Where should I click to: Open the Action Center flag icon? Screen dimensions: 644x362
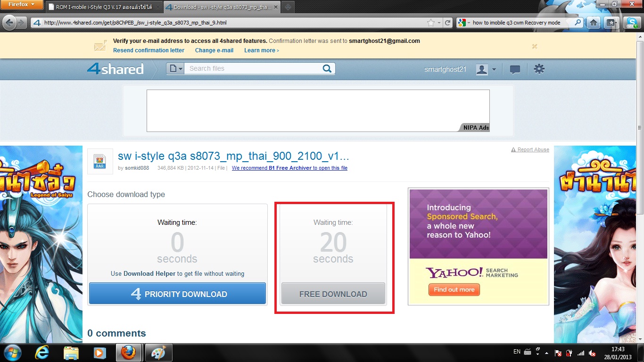point(558,353)
